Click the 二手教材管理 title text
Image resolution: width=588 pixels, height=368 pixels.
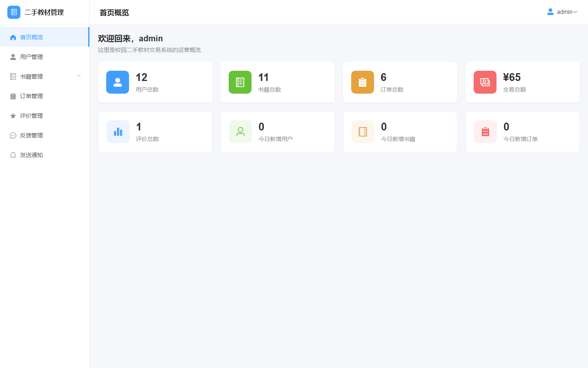click(44, 12)
